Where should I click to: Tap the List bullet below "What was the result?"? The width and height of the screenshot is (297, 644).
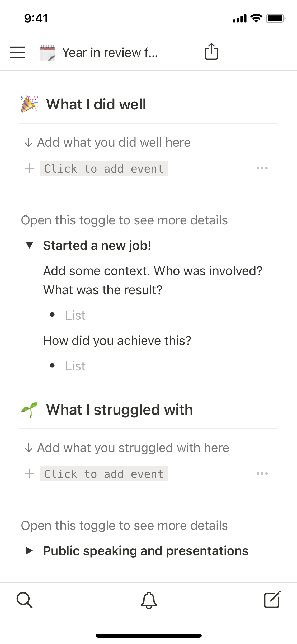75,315
